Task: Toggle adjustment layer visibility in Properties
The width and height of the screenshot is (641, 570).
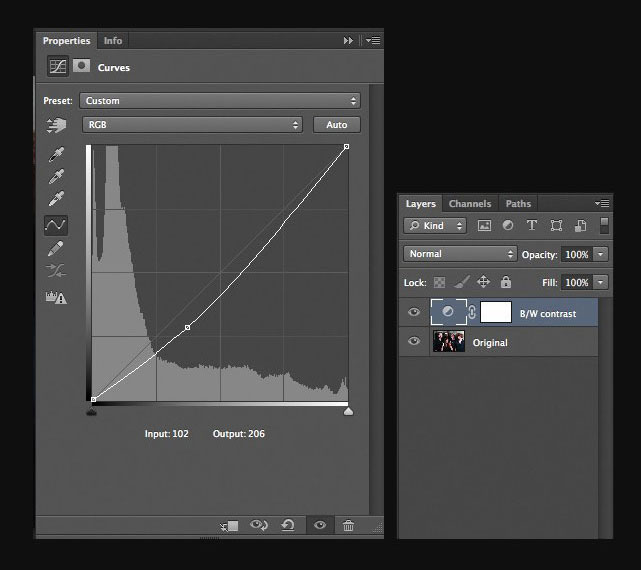Action: click(x=320, y=525)
